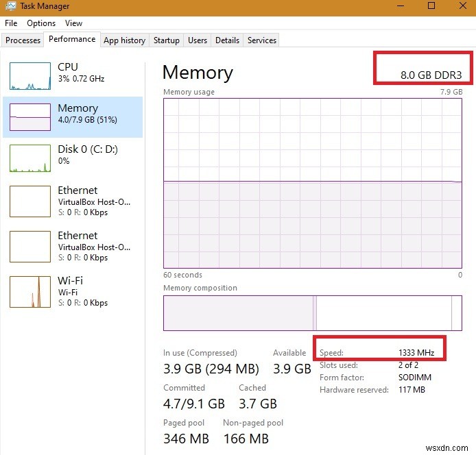Open the File menu
The width and height of the screenshot is (476, 455).
[x=11, y=23]
